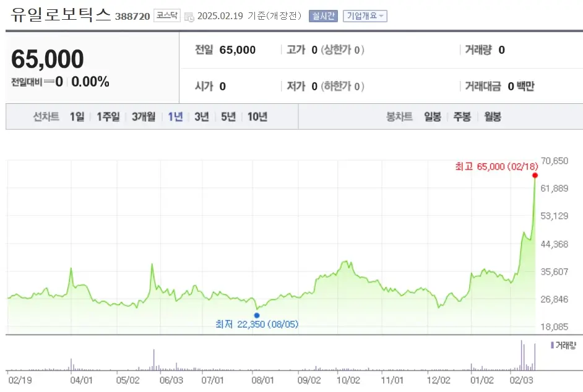Select the 1일 chart period

click(77, 116)
